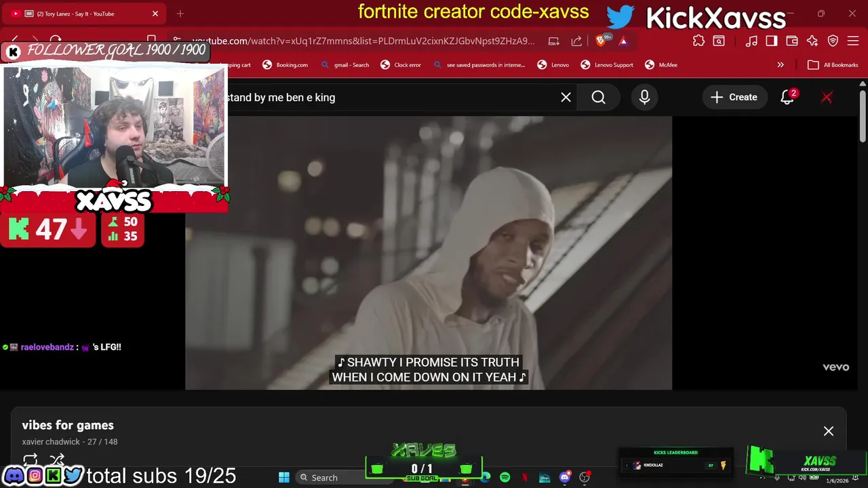This screenshot has width=868, height=488.
Task: Click the tab search icon beside Extensions
Action: click(x=719, y=41)
